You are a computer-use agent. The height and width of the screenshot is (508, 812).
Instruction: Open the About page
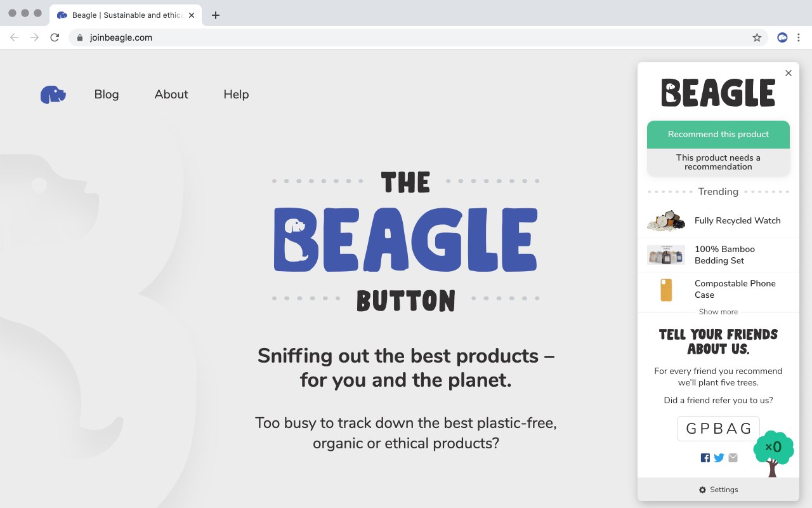(171, 95)
